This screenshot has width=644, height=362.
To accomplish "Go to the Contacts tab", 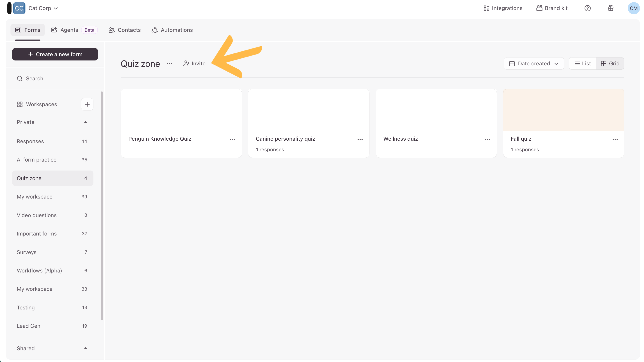I will [124, 30].
